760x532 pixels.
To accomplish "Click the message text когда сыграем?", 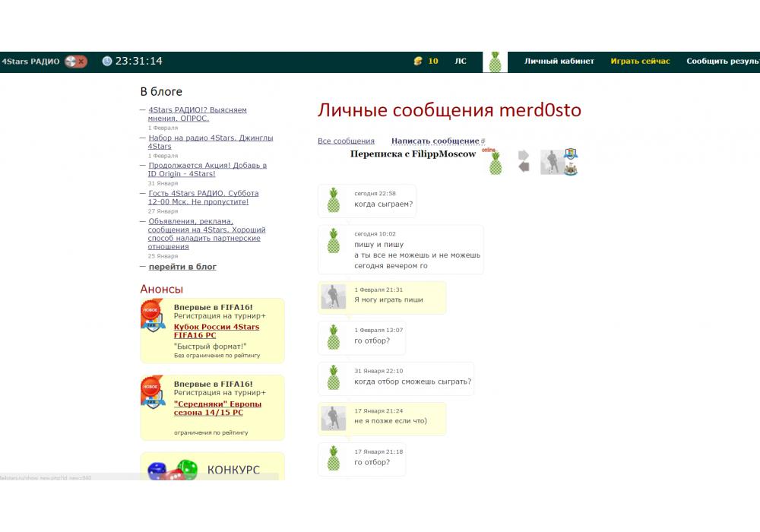I will [x=383, y=204].
